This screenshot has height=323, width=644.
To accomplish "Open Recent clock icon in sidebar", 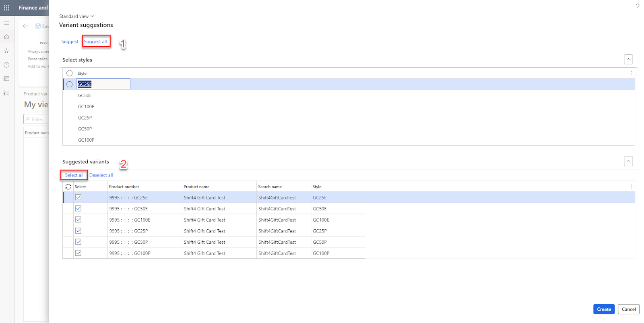I will [6, 65].
